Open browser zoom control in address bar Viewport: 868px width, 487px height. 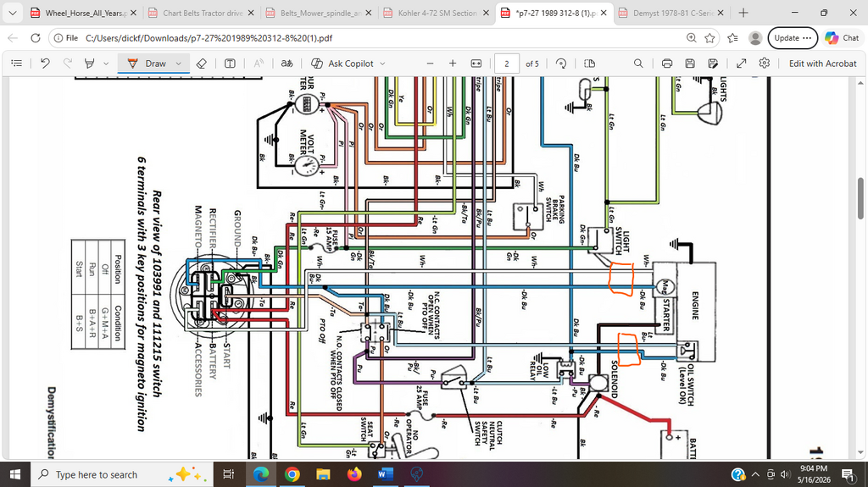692,38
